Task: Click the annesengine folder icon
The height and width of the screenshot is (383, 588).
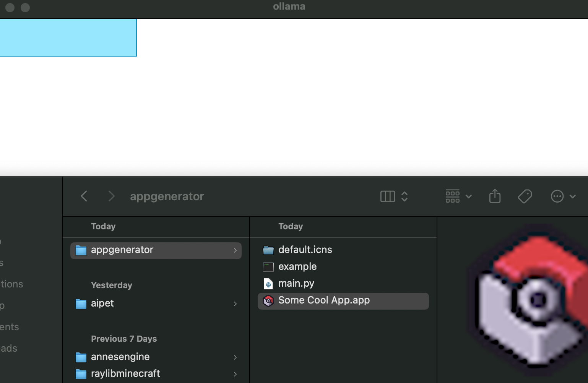Action: click(x=81, y=357)
